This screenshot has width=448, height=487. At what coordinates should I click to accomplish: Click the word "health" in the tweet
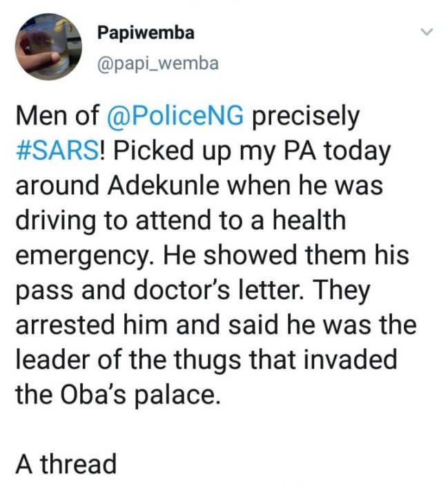309,220
